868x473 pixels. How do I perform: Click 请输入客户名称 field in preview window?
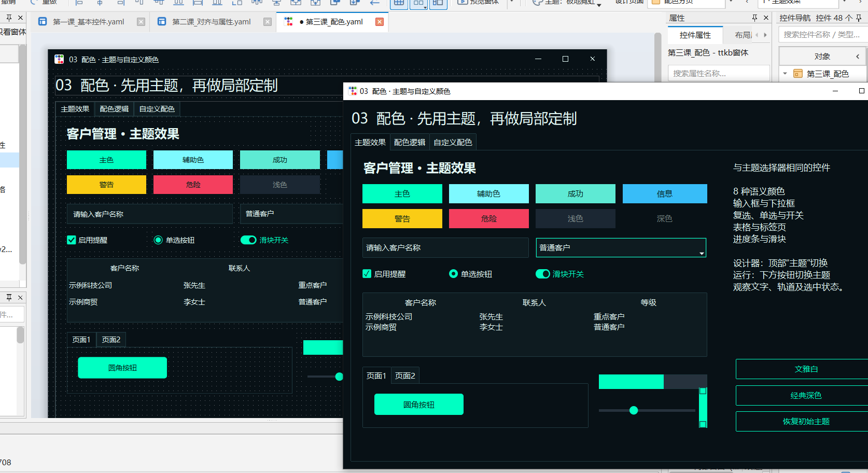pos(445,248)
